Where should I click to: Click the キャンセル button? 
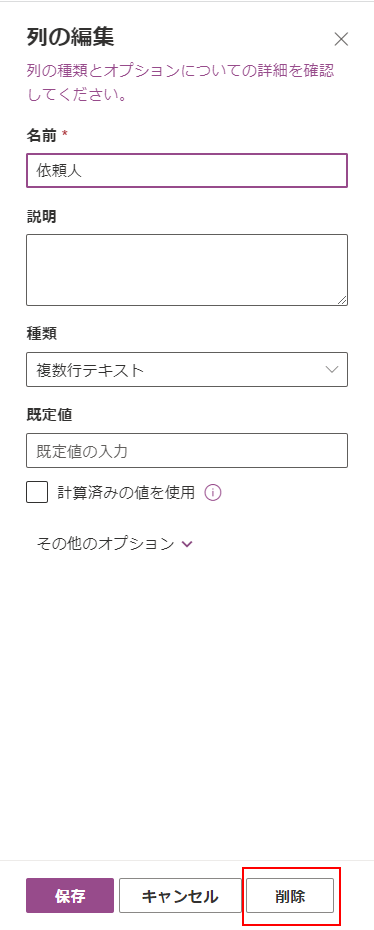pyautogui.click(x=180, y=896)
